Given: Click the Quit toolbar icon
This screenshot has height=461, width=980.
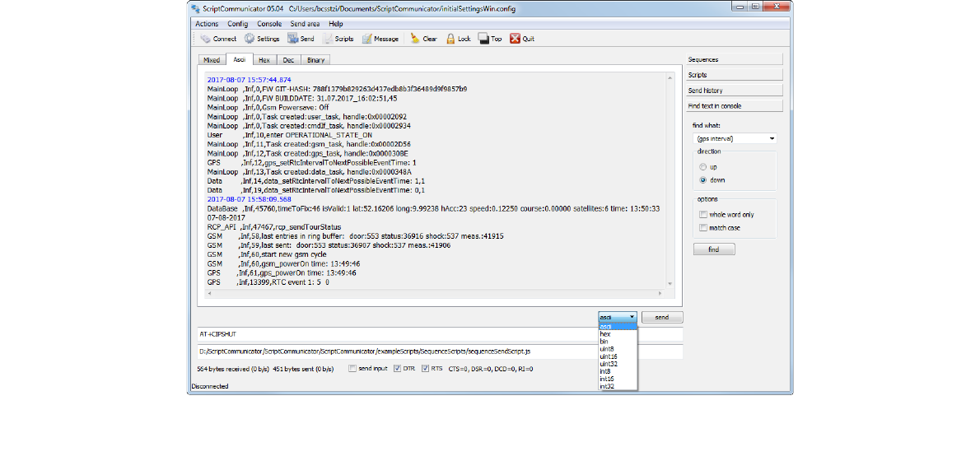Looking at the screenshot, I should coord(522,39).
